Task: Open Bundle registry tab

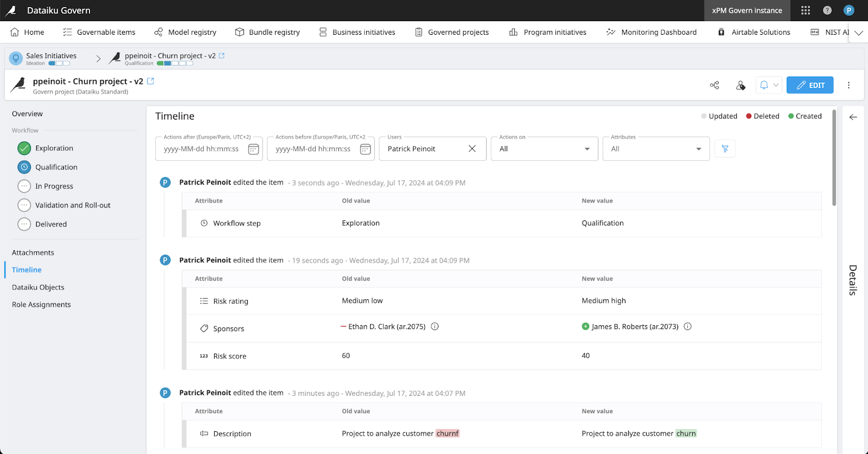Action: [x=267, y=32]
